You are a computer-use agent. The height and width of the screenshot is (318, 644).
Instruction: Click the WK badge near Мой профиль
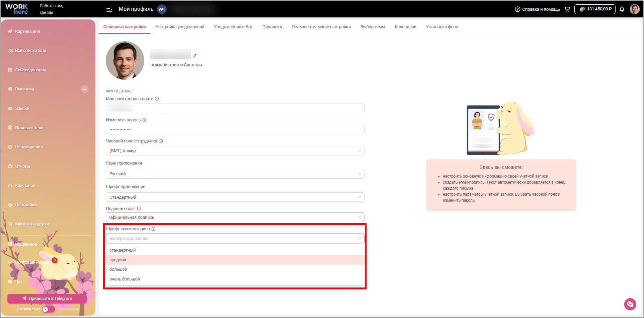pyautogui.click(x=162, y=9)
